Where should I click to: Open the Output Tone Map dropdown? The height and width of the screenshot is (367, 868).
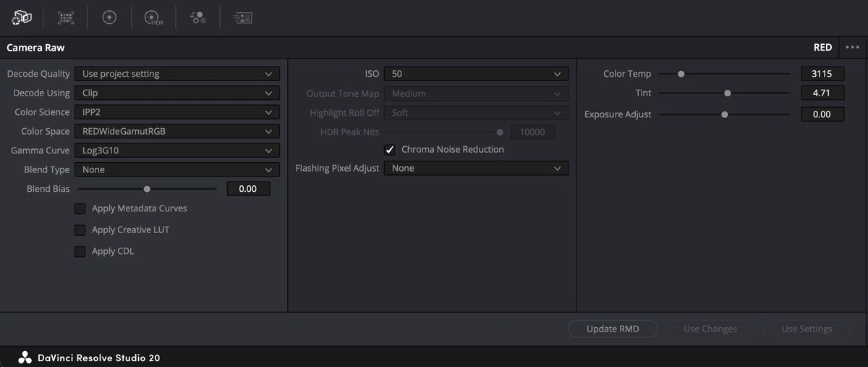click(x=476, y=93)
